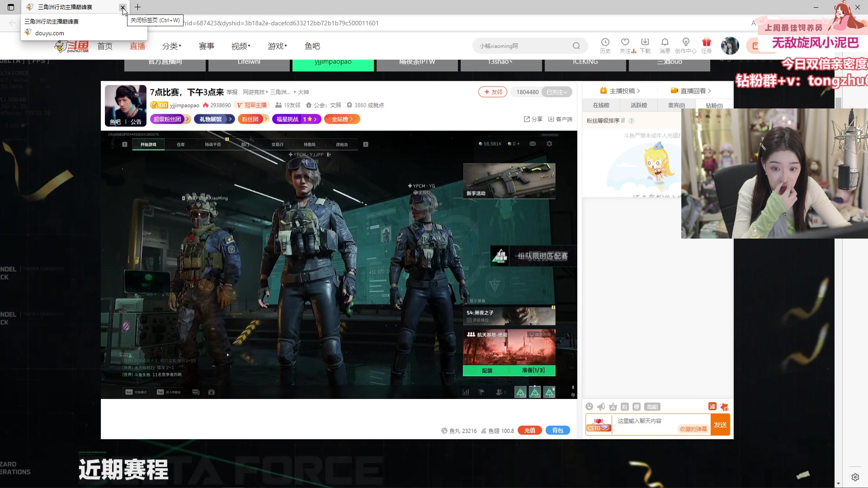Switch to 在线榜 tab
868x488 pixels.
pos(601,105)
